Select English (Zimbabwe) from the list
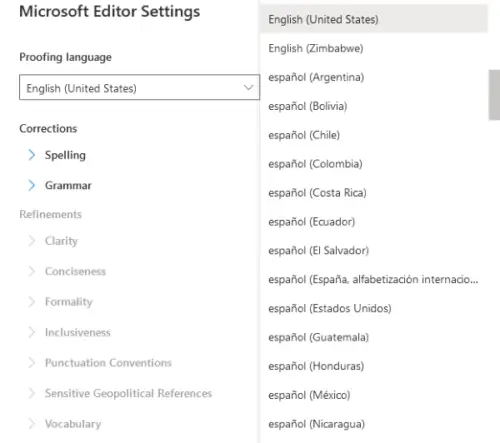 click(374, 48)
